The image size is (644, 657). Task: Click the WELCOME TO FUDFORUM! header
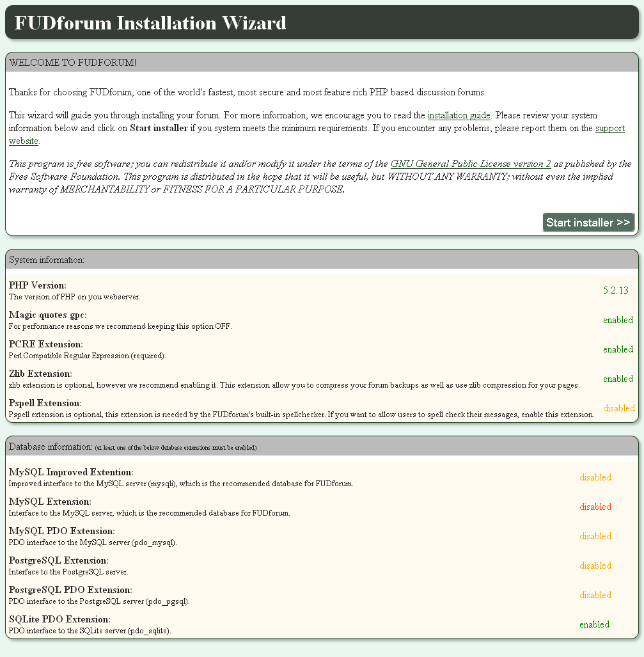[x=73, y=63]
